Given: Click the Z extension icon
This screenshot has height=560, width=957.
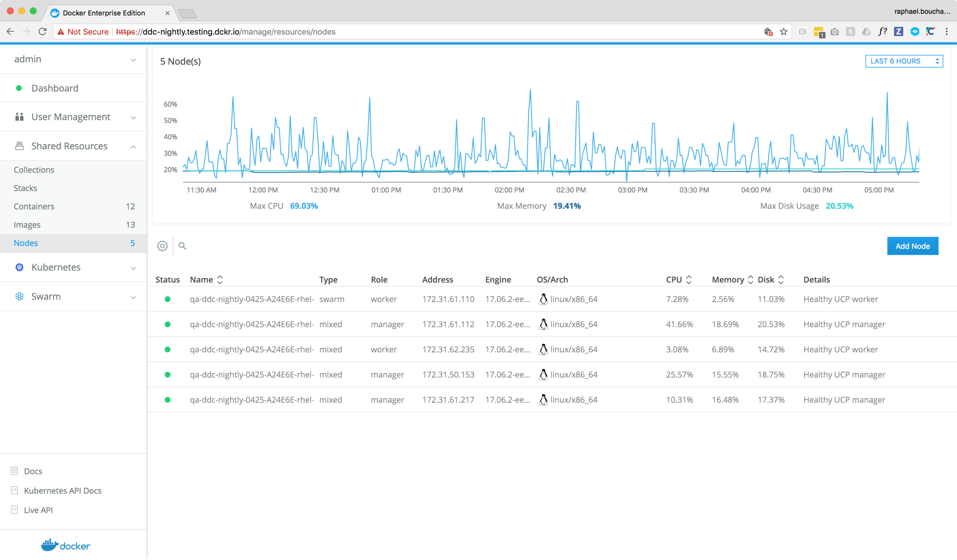Looking at the screenshot, I should (x=898, y=31).
